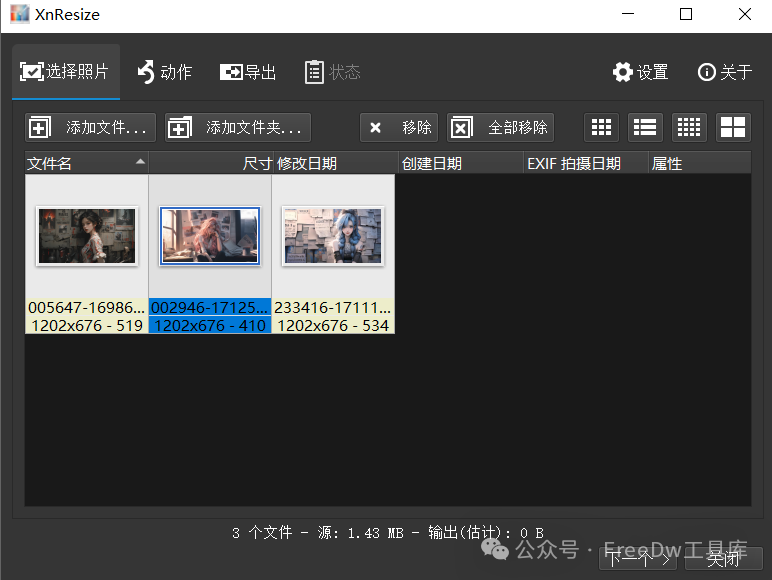
Task: Sort by 属性 column header
Action: 700,163
